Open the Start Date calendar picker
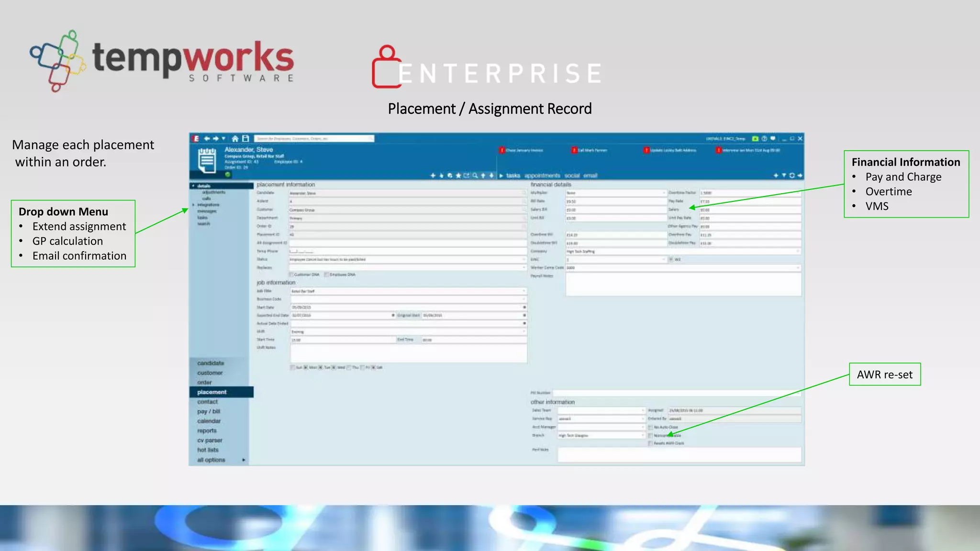Image resolution: width=980 pixels, height=551 pixels. click(x=524, y=307)
